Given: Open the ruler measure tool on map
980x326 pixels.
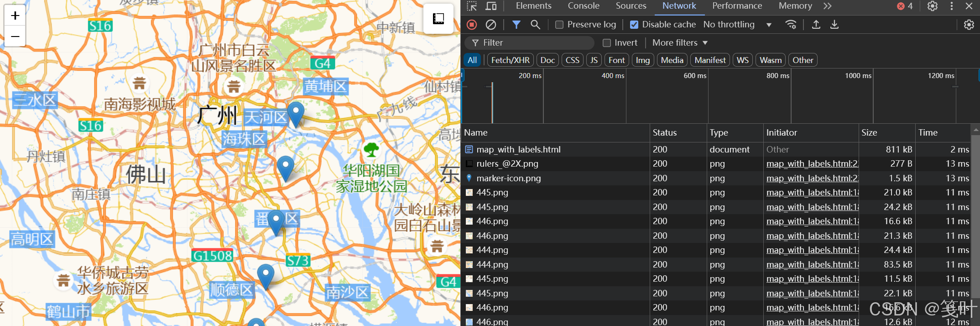Looking at the screenshot, I should tap(438, 19).
